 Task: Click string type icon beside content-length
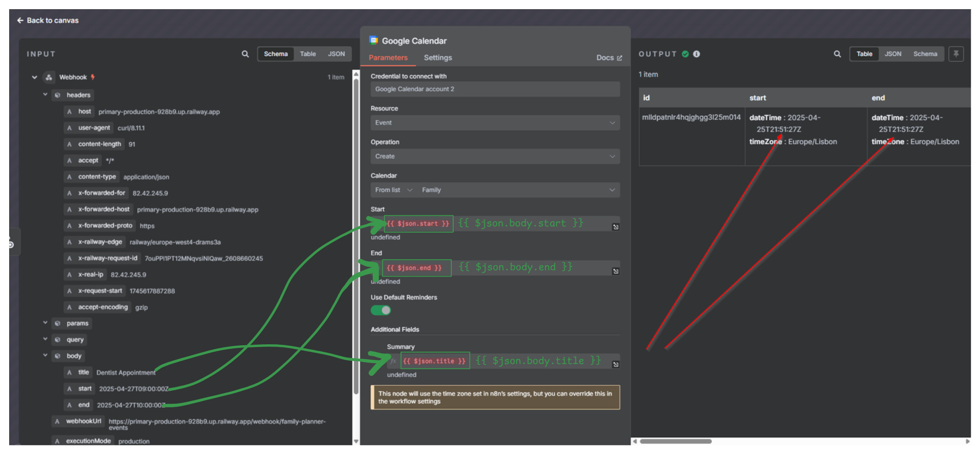coord(70,144)
